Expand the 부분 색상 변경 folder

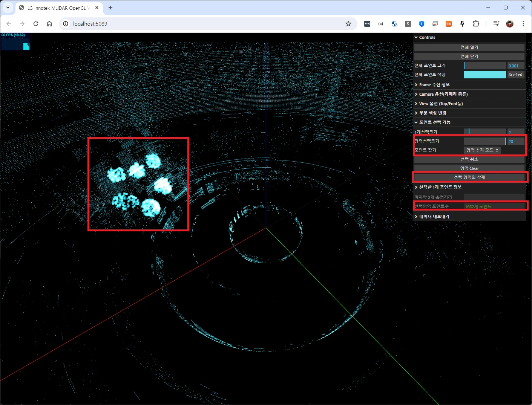tap(469, 113)
